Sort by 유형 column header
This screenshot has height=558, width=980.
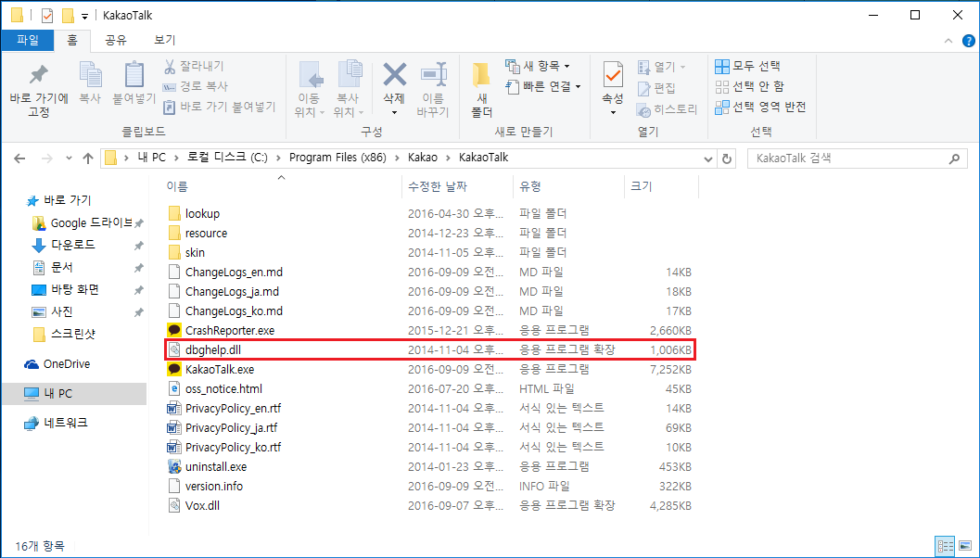point(568,186)
